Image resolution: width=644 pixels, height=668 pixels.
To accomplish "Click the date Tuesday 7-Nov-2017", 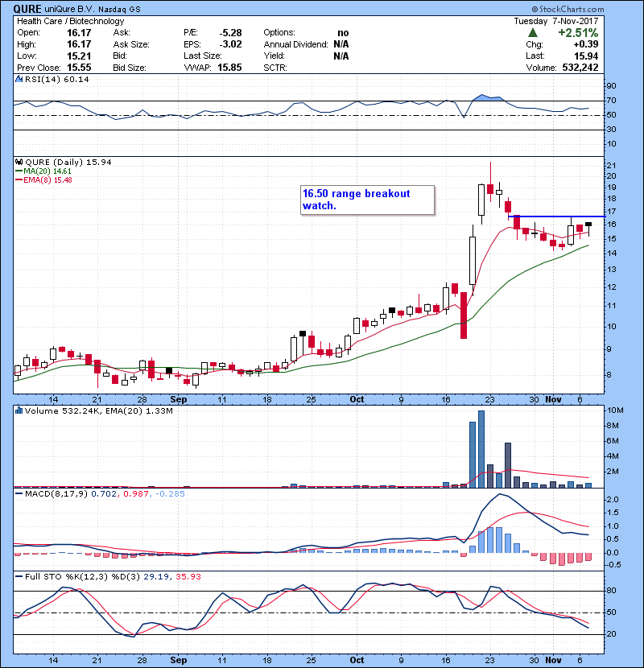I will coord(556,21).
